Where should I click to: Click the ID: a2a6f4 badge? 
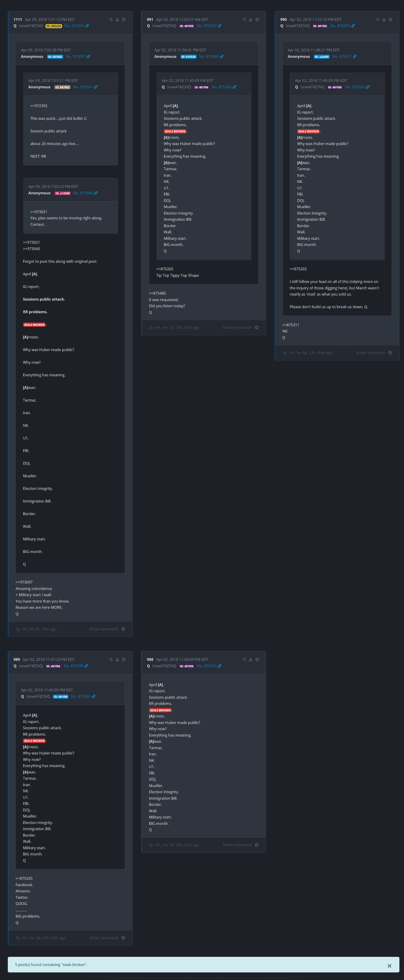(x=321, y=57)
